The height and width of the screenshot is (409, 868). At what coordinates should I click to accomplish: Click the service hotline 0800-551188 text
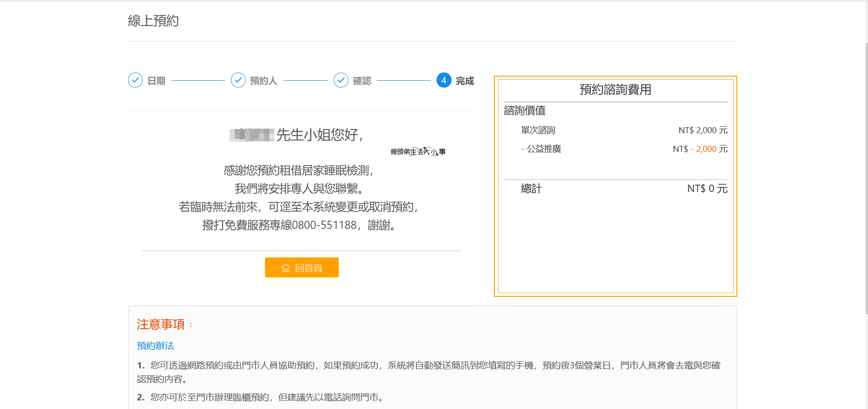pos(298,225)
